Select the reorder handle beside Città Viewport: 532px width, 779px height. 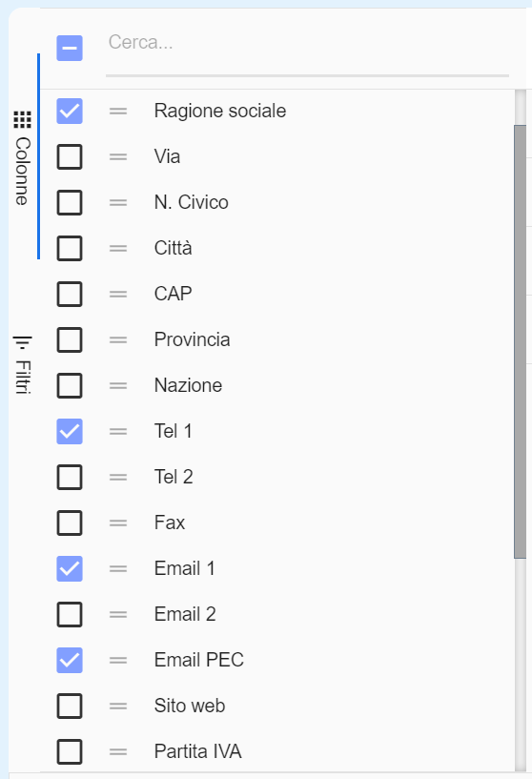click(x=118, y=248)
